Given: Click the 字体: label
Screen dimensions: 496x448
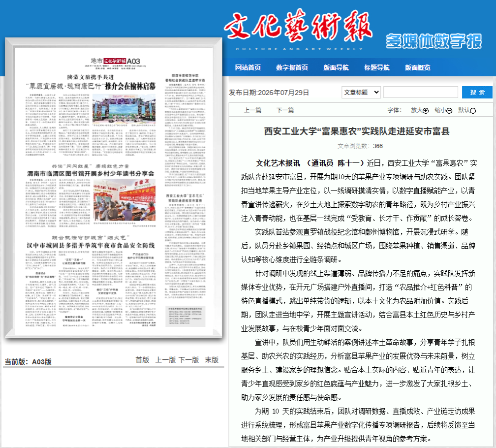Looking at the screenshot, I should [395, 110].
